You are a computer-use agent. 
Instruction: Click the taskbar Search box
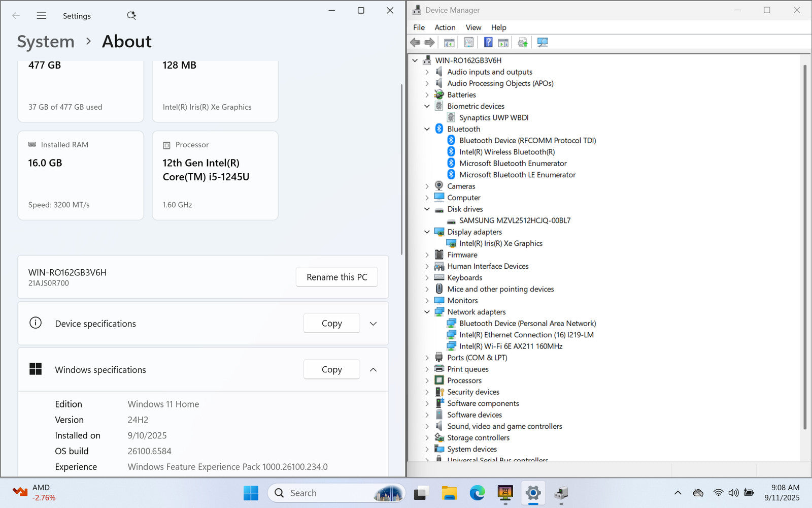pyautogui.click(x=336, y=493)
